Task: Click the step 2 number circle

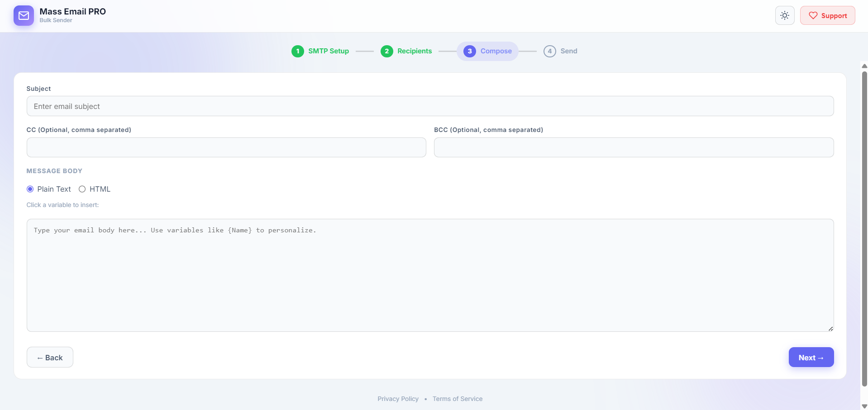Action: pyautogui.click(x=387, y=51)
